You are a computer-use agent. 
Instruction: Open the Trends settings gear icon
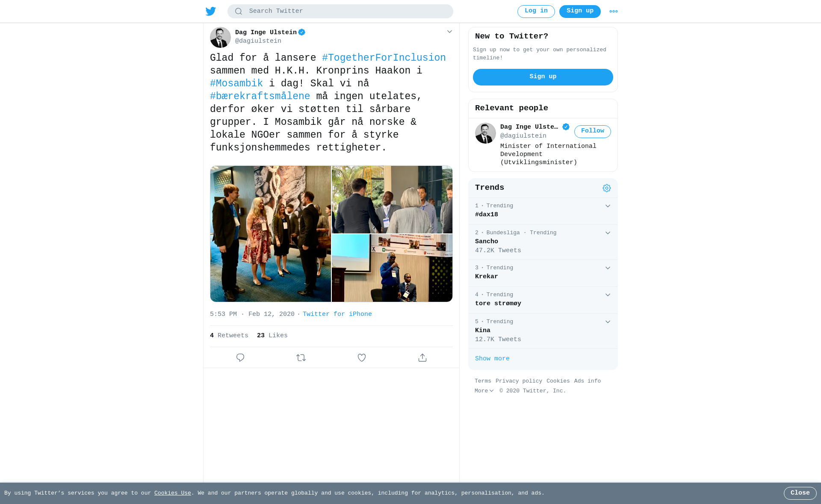click(607, 188)
